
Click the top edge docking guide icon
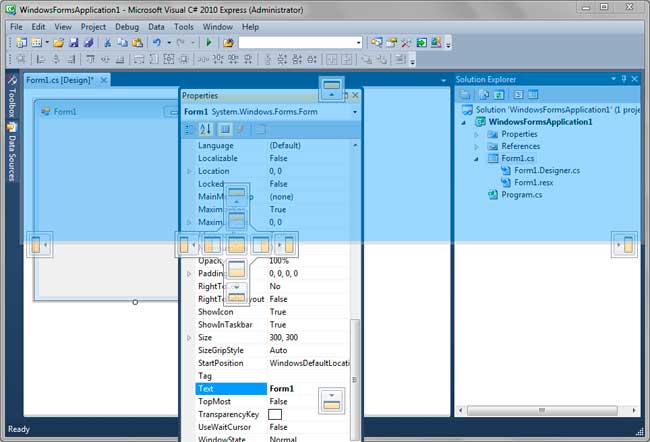tap(332, 89)
